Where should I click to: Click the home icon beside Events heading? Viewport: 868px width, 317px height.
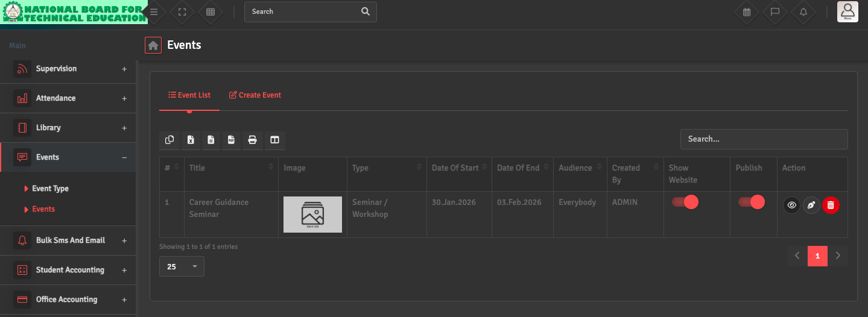[x=153, y=45]
